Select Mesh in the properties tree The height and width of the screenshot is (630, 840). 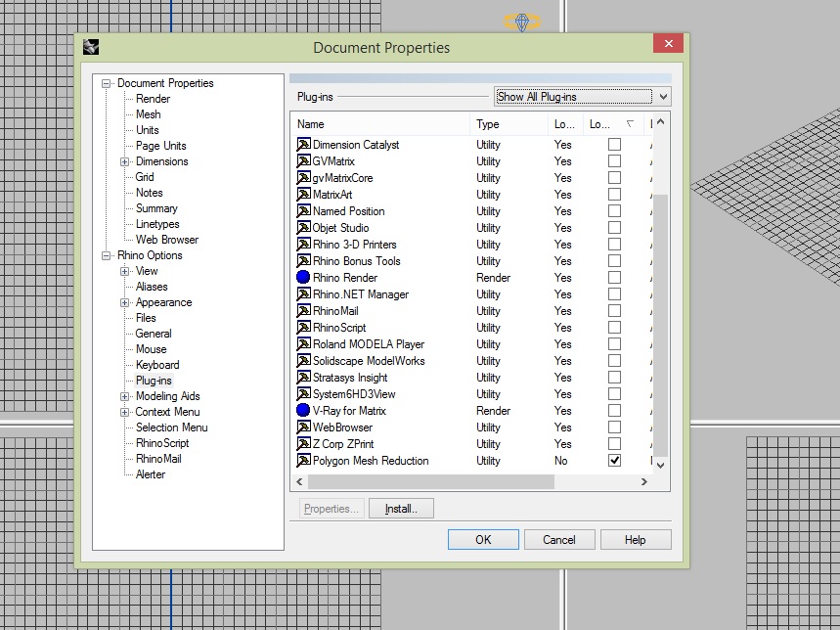149,114
